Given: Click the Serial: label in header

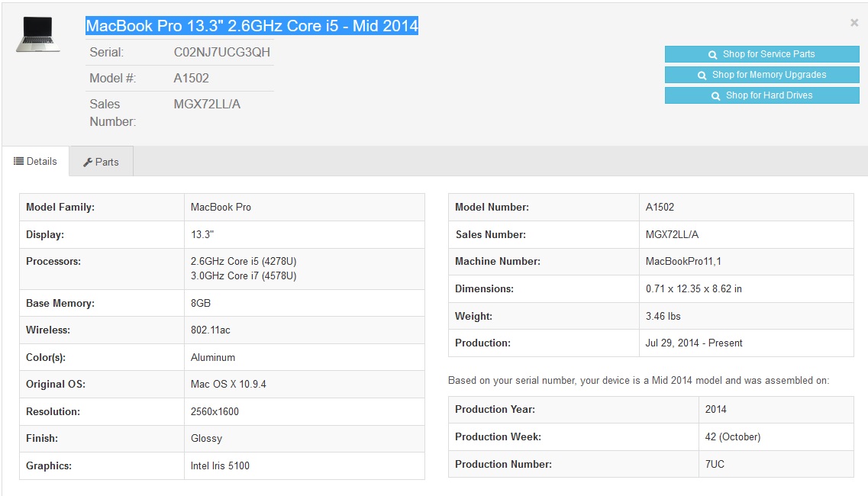Looking at the screenshot, I should [x=107, y=52].
